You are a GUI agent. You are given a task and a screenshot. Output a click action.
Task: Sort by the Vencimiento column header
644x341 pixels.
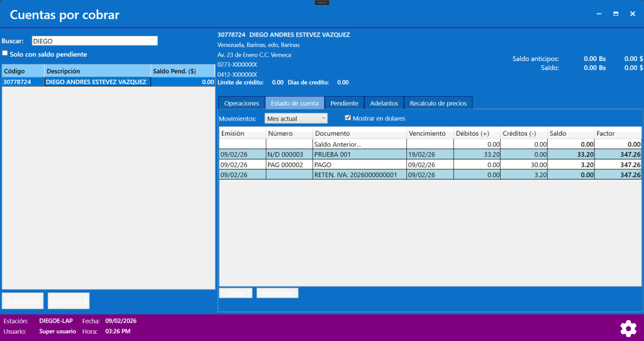pos(428,133)
